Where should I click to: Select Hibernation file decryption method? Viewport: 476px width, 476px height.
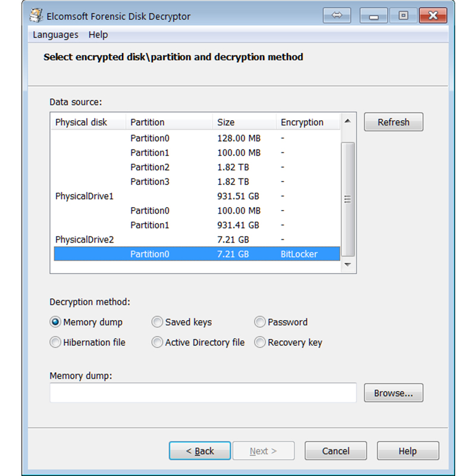tap(87, 342)
